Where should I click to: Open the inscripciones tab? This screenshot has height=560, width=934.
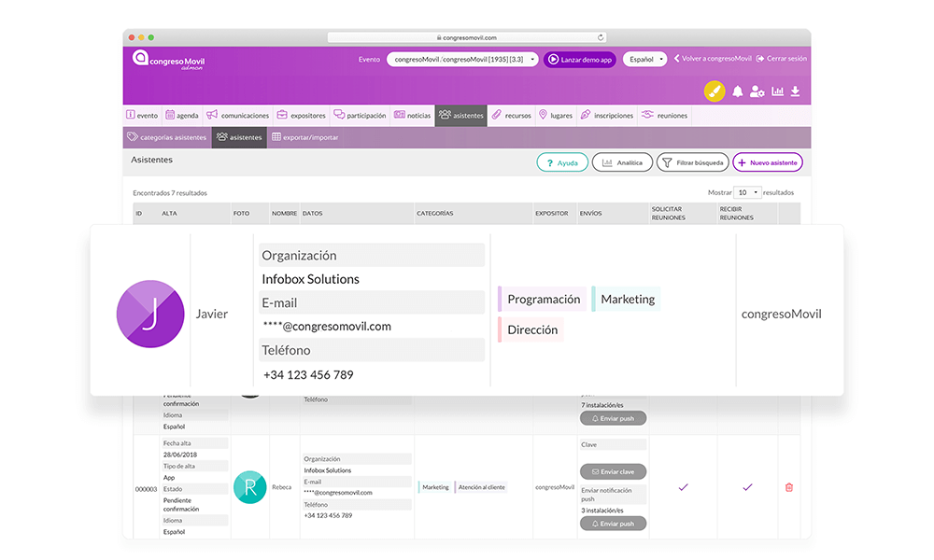pos(607,116)
